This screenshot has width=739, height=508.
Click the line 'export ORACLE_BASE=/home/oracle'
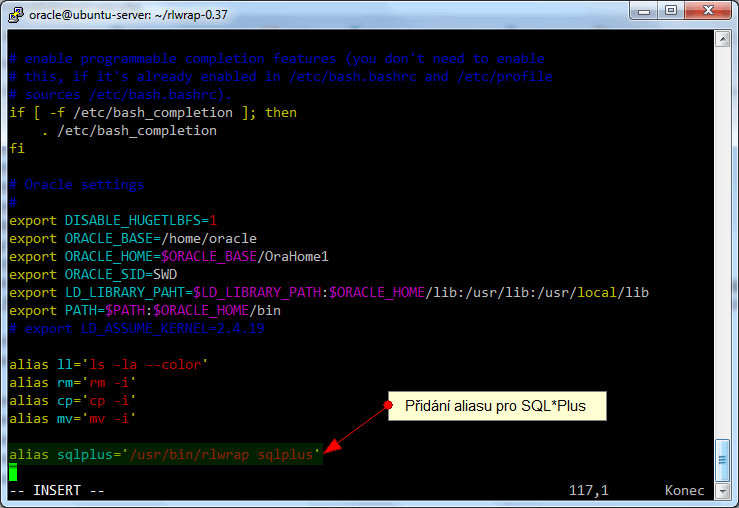[133, 238]
